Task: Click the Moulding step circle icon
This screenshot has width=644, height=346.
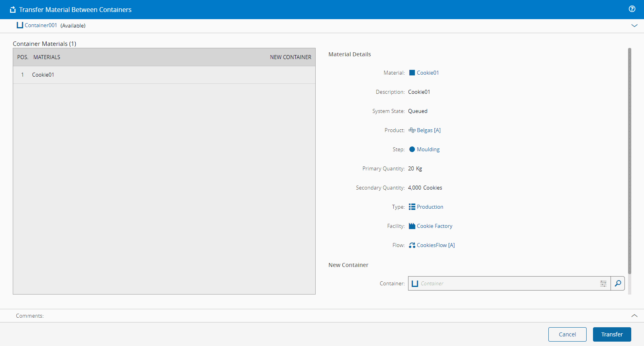Action: [412, 149]
